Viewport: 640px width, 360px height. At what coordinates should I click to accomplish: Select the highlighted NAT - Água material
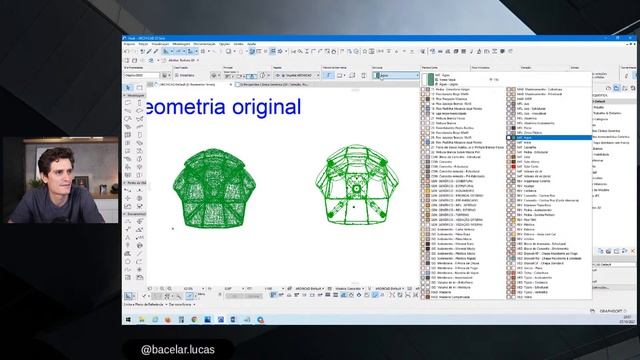(549, 138)
